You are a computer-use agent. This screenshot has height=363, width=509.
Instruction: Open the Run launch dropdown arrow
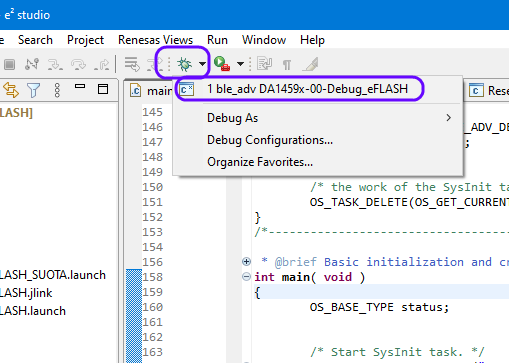click(x=240, y=64)
